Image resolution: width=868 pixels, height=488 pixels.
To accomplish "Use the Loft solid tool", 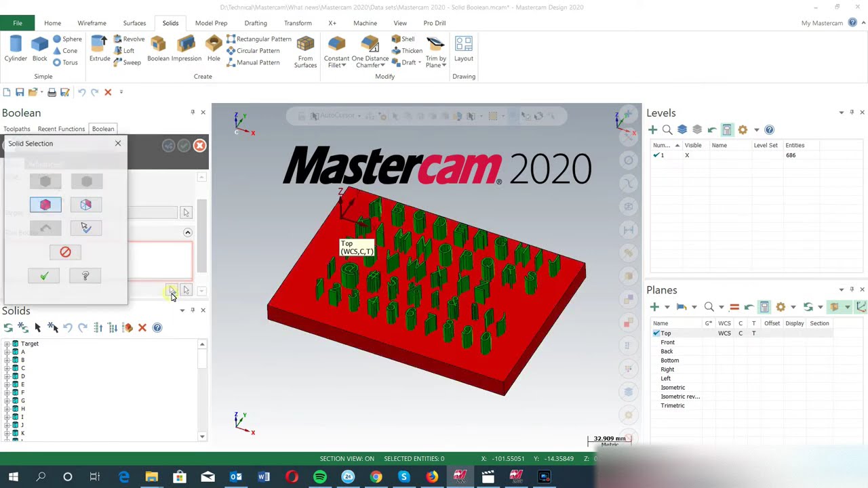I will click(123, 51).
